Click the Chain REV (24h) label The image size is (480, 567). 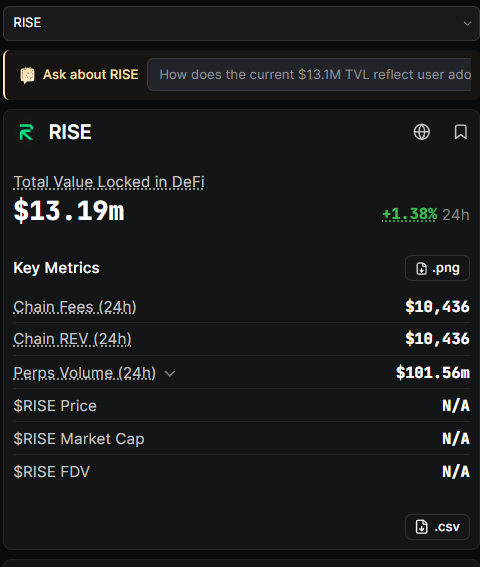pos(72,339)
